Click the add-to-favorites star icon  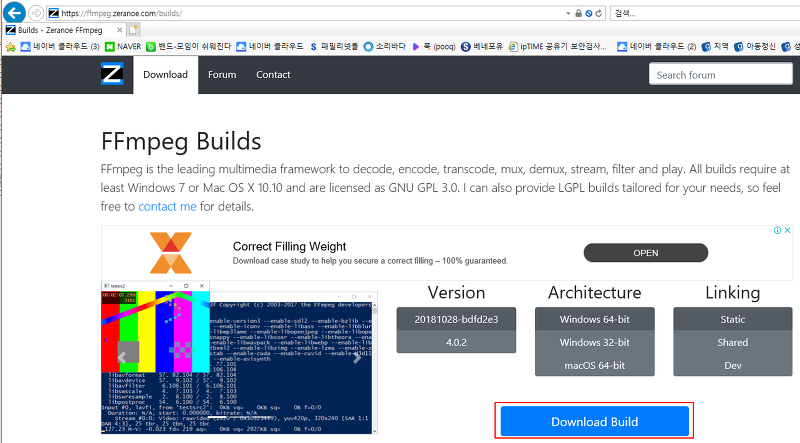pos(10,47)
